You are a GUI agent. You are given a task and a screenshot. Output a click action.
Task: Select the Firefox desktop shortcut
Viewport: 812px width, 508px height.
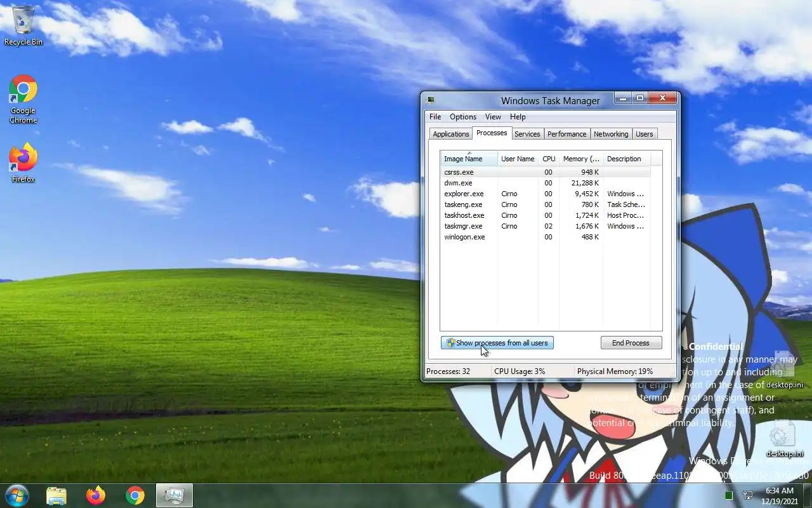point(23,163)
